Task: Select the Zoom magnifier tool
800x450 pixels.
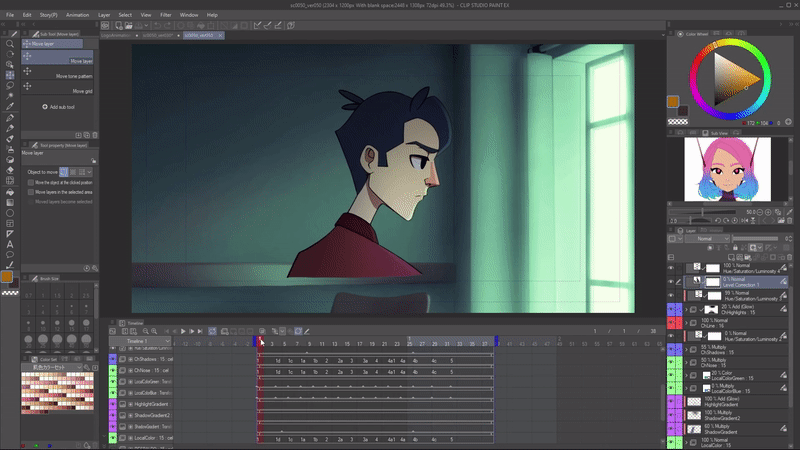Action: (10, 44)
